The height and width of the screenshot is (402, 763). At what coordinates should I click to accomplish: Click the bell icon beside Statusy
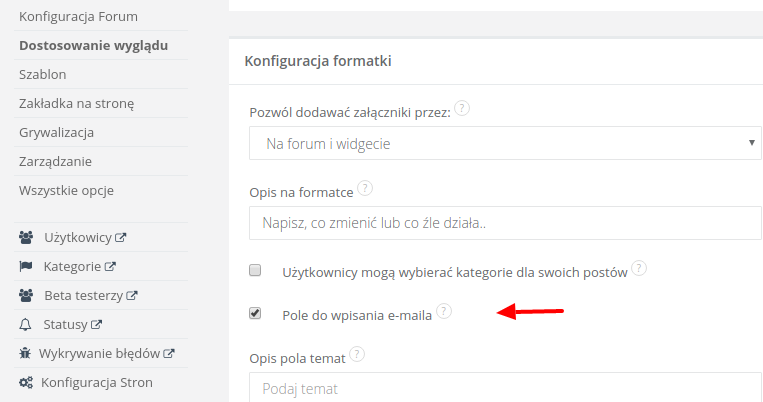[x=26, y=325]
